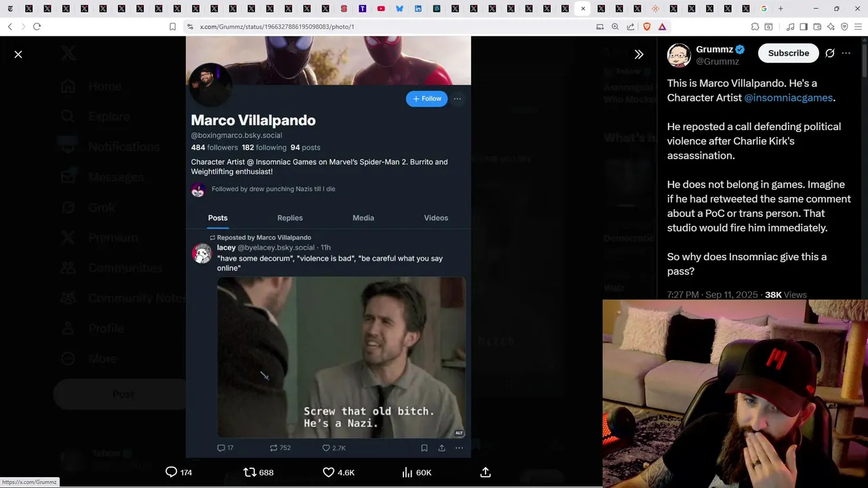This screenshot has height=488, width=868.
Task: Open the Extensions puzzle icon
Action: coord(755,26)
